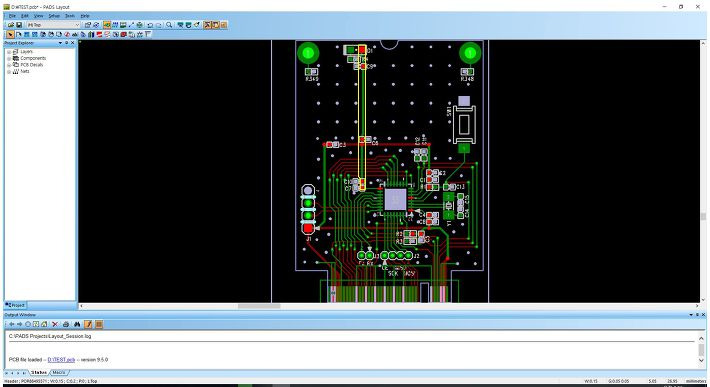
Task: Click the Cycle selection icon
Action: pyautogui.click(x=96, y=25)
